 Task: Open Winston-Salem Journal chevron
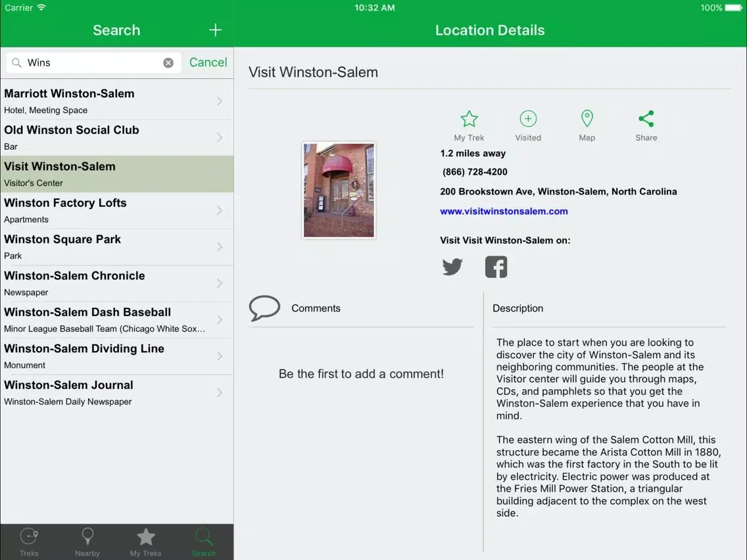pos(220,392)
